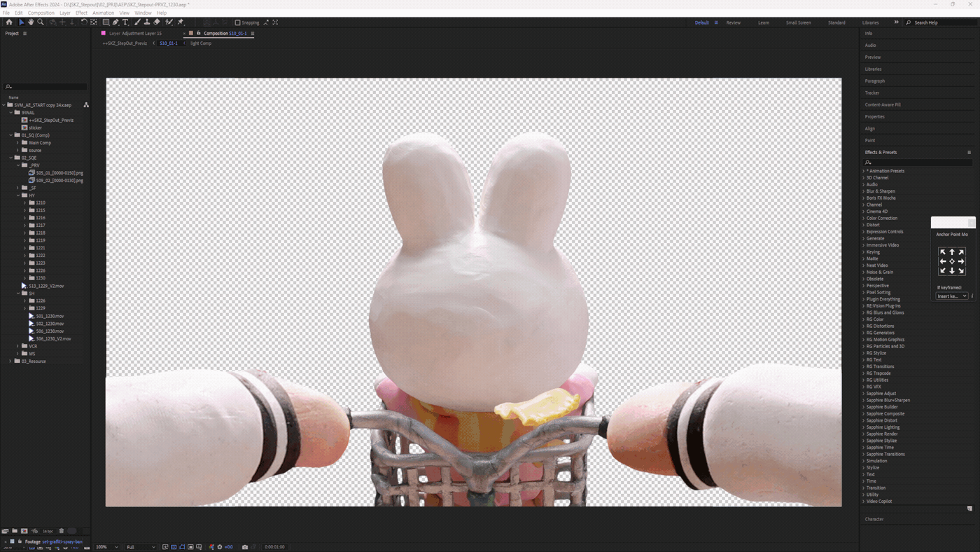
Task: Open the Tracker panel
Action: click(872, 92)
